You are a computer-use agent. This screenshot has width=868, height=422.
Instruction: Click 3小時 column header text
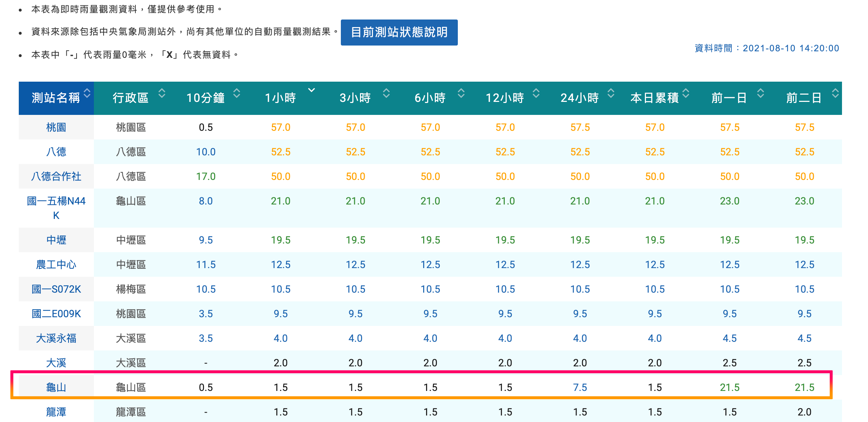click(x=355, y=98)
